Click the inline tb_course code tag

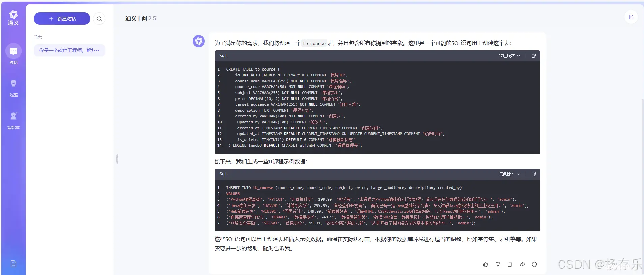pyautogui.click(x=314, y=43)
